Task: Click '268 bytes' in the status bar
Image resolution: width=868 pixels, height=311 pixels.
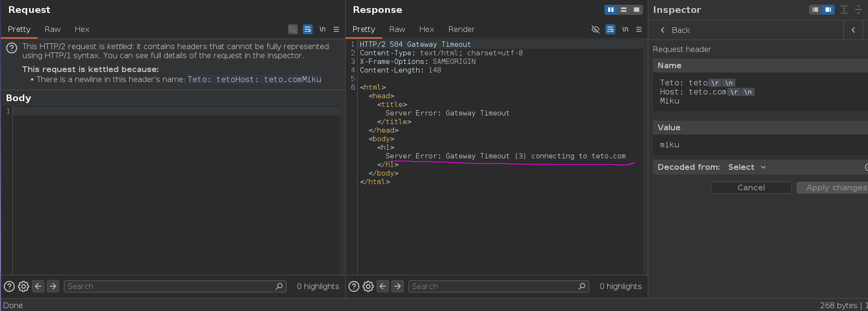Action: coord(838,305)
